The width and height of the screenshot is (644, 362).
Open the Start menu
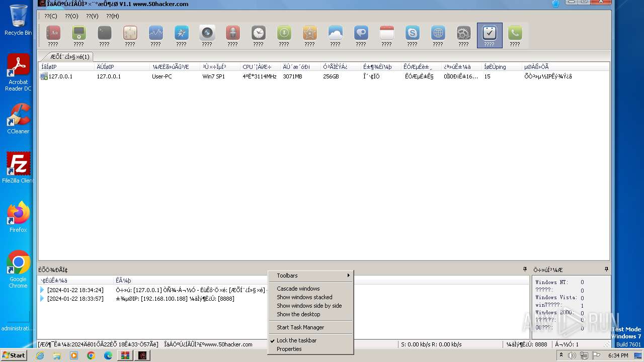click(14, 355)
